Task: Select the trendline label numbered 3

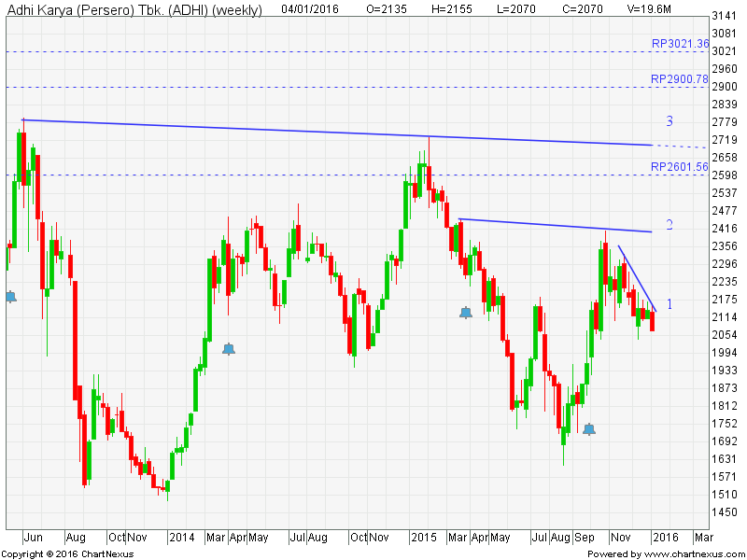Action: [x=669, y=121]
